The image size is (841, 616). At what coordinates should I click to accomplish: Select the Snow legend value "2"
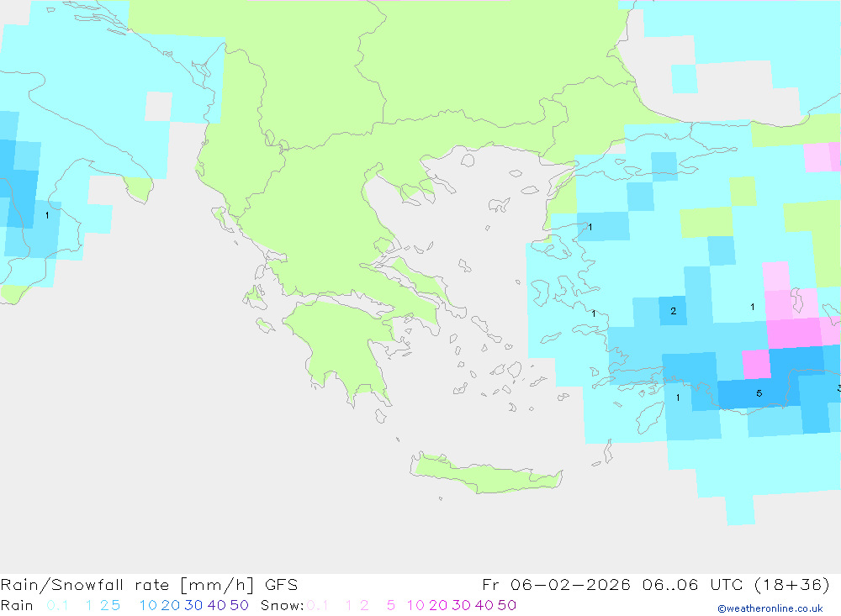[x=364, y=605]
